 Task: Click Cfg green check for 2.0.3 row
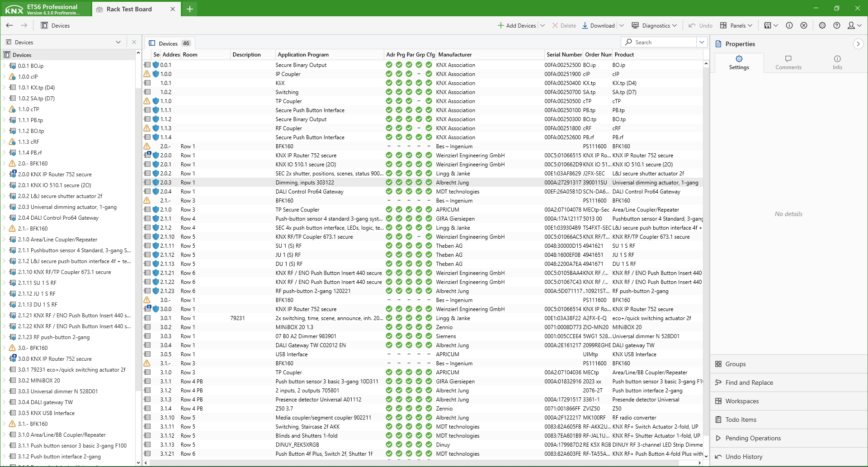click(429, 182)
